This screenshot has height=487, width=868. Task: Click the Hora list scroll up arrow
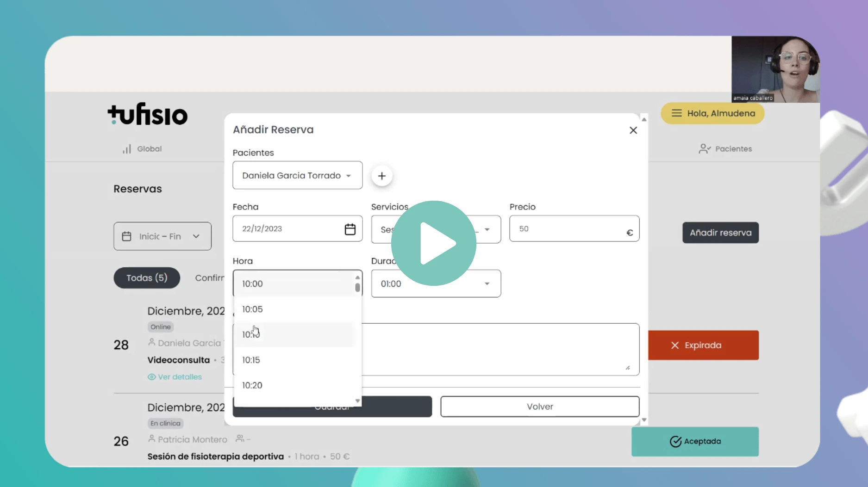[x=357, y=277]
